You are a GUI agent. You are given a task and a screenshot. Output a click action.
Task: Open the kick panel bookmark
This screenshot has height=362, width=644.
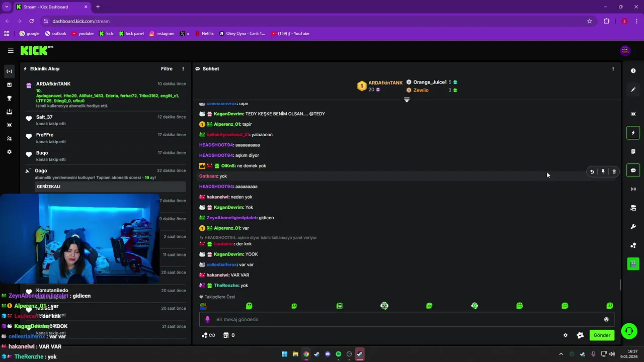[131, 34]
